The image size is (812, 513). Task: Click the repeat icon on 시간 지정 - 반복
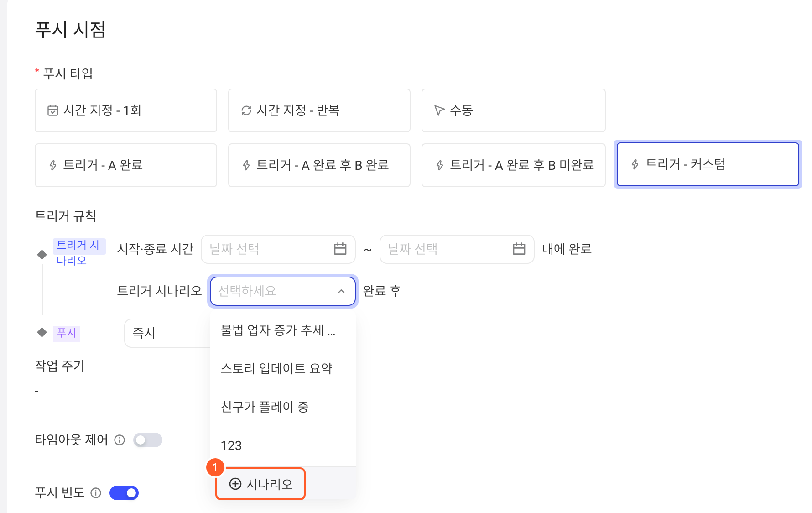(x=246, y=110)
